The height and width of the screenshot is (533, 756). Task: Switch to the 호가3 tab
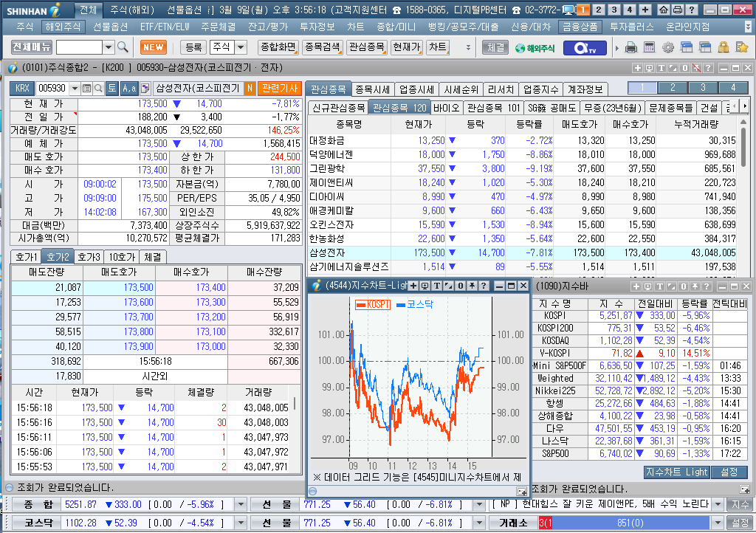click(x=89, y=257)
